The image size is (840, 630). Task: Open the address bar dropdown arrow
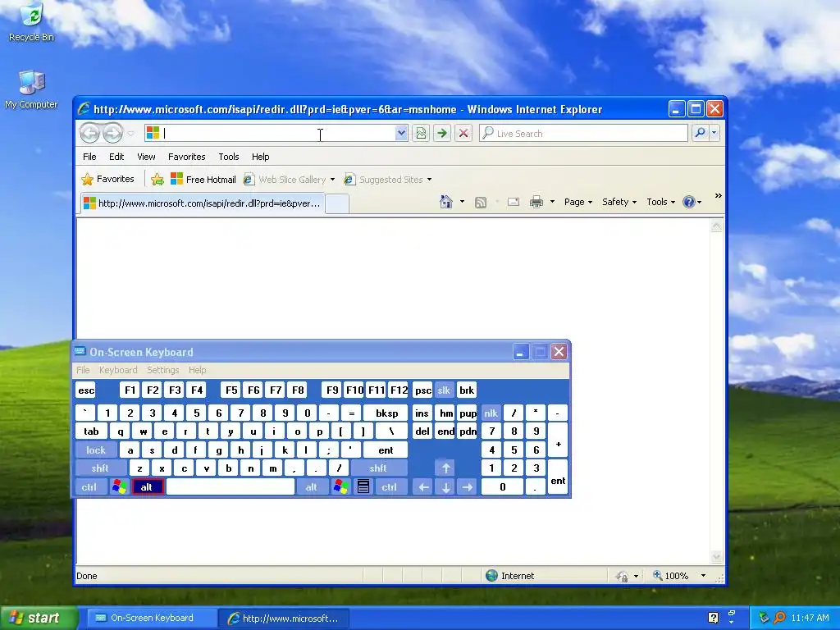(400, 133)
